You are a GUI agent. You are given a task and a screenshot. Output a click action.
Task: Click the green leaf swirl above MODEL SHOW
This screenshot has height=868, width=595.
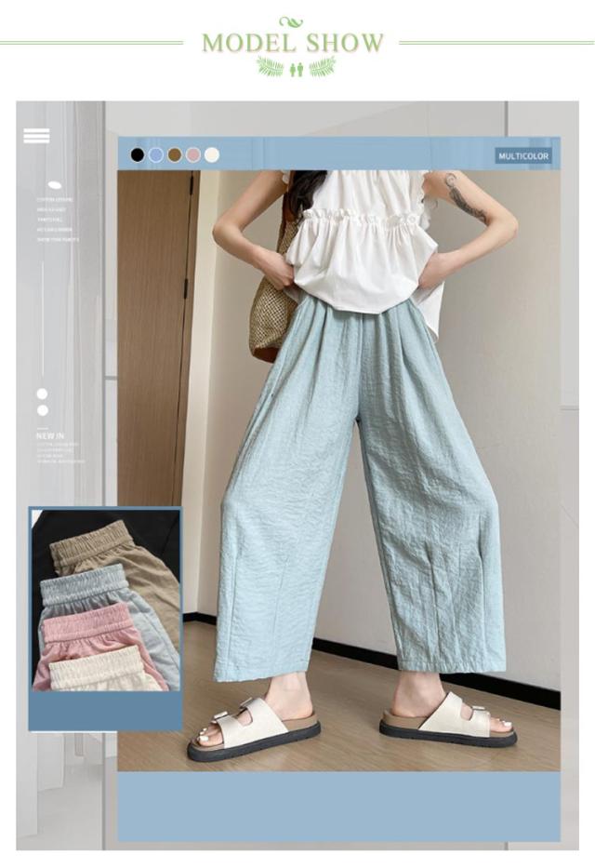291,22
